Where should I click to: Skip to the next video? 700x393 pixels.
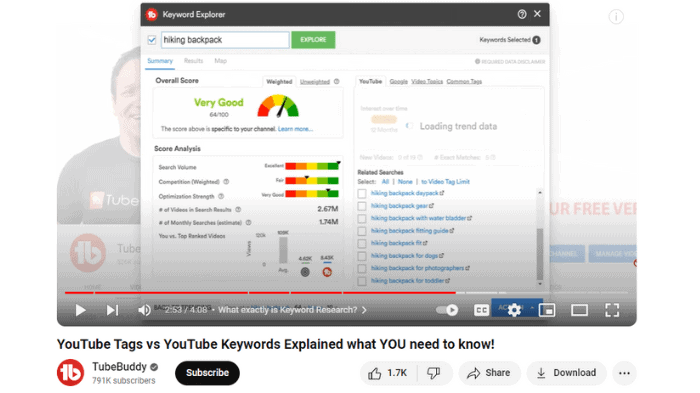pyautogui.click(x=112, y=310)
